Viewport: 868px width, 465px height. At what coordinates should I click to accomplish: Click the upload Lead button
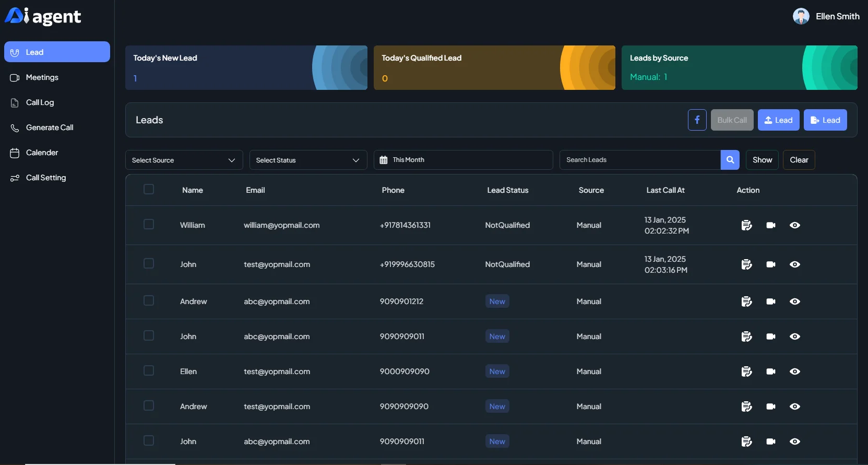[778, 120]
